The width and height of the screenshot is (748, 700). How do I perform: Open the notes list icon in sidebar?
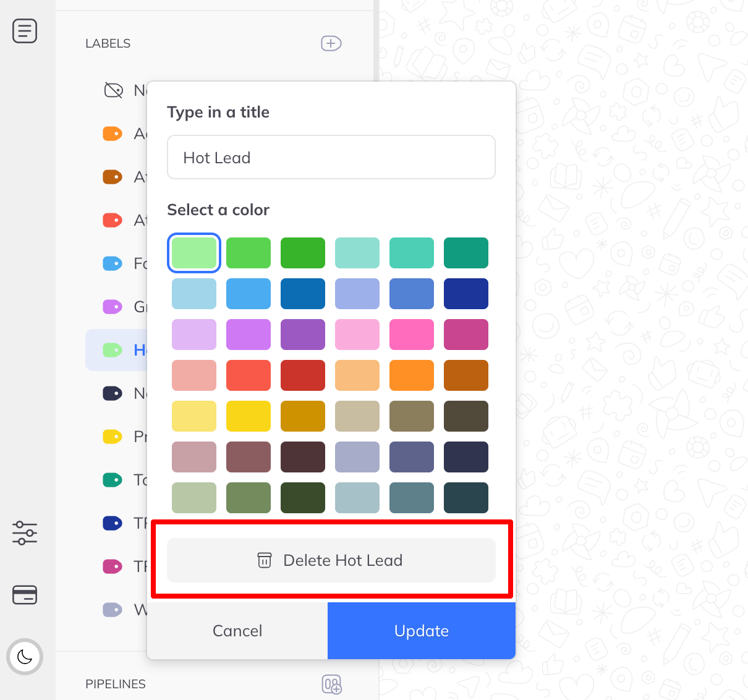click(x=25, y=31)
